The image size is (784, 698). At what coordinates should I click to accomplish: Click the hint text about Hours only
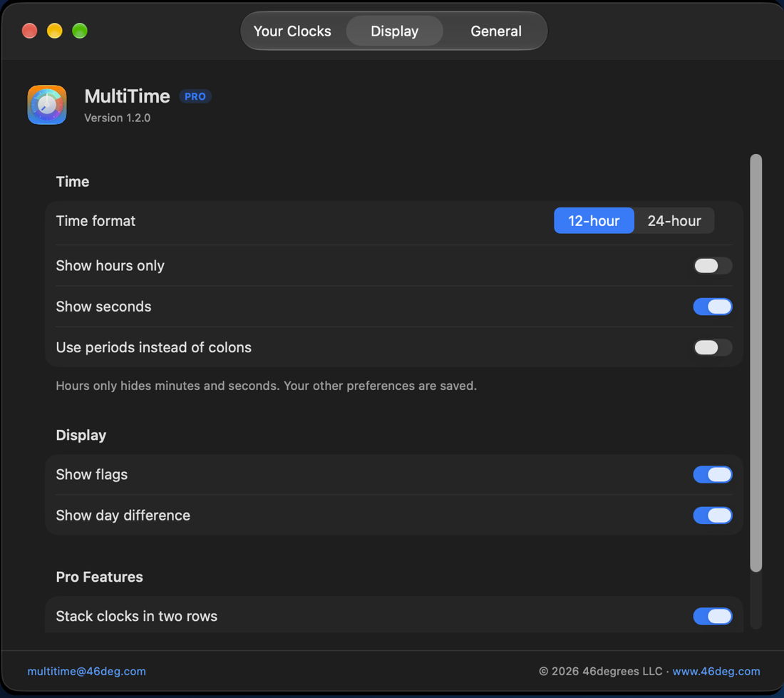(266, 386)
